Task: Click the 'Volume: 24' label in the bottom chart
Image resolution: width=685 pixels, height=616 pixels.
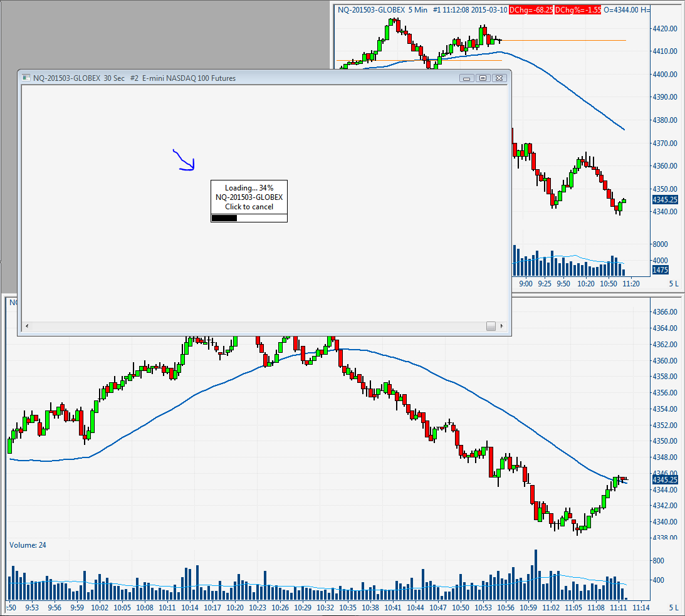Action: click(x=28, y=545)
